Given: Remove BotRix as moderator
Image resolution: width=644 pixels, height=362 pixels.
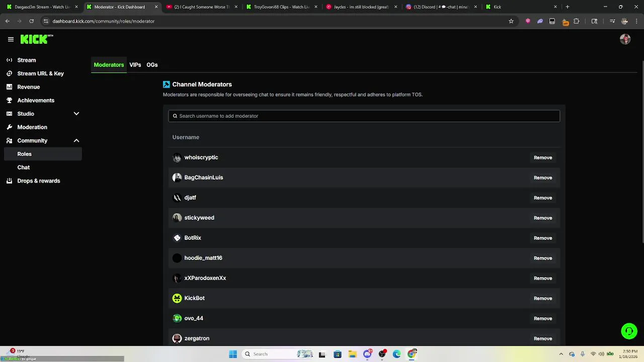Looking at the screenshot, I should [x=543, y=238].
